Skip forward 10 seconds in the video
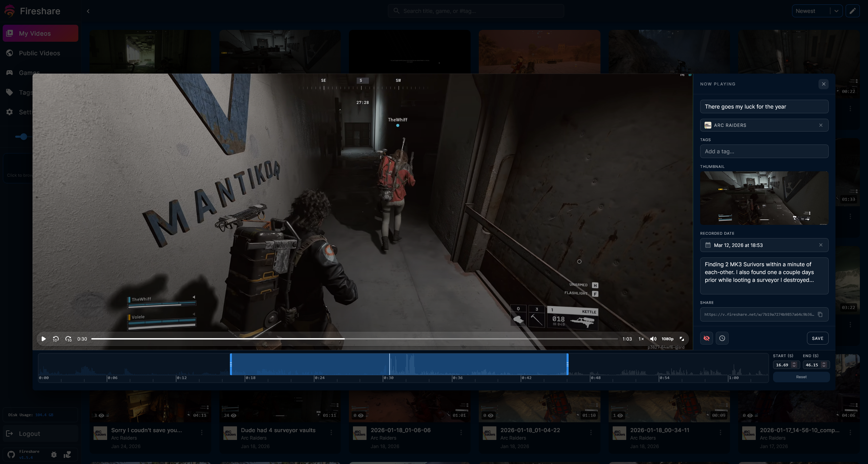Viewport: 868px width, 464px height. [68, 339]
